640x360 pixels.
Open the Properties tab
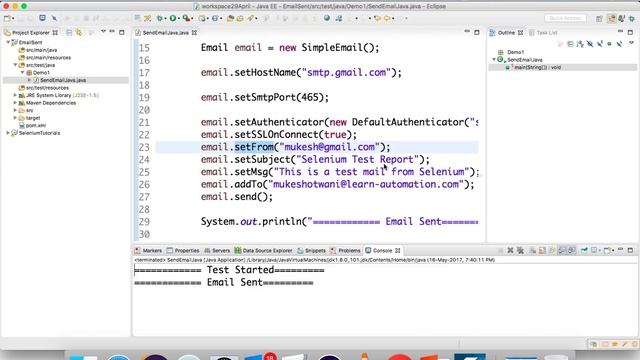[183, 251]
